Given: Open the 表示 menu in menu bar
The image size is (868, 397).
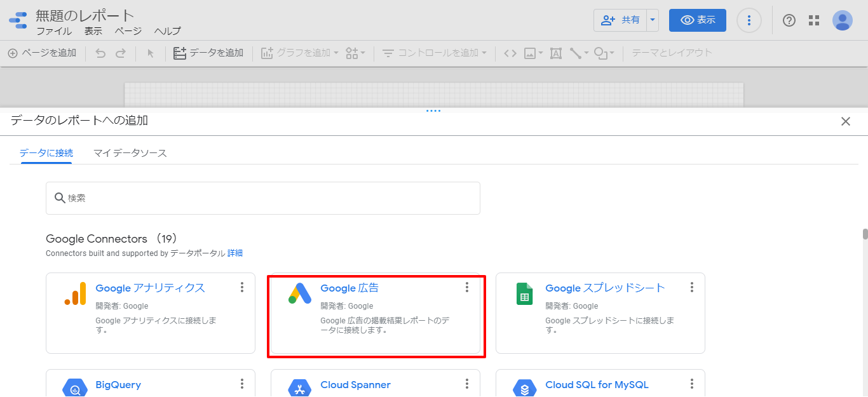Looking at the screenshot, I should (93, 31).
